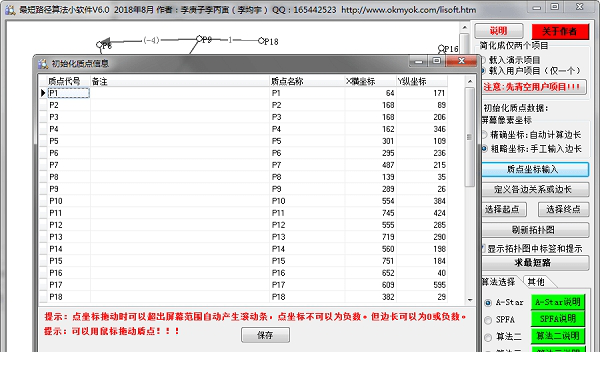Screen dimensions: 600x366
Task: Click the table vertical scrollbar thumb
Action: click(470, 137)
